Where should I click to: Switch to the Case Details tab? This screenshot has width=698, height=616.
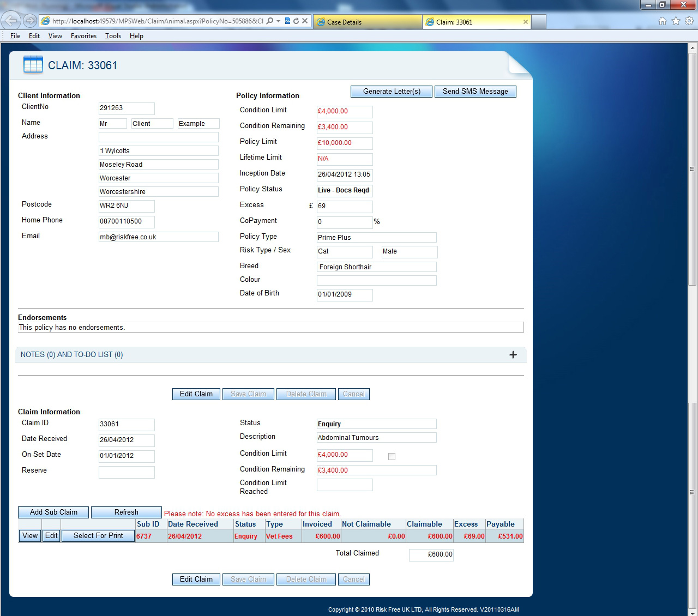[x=368, y=22]
